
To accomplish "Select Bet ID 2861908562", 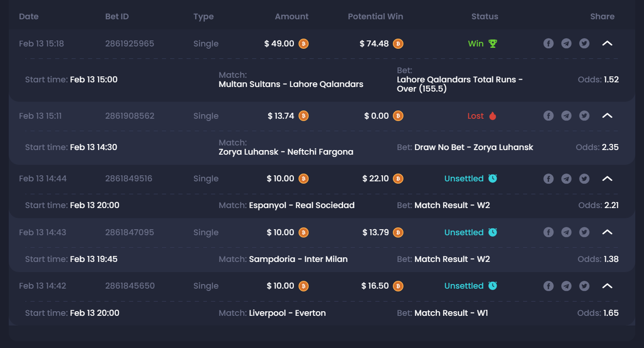I will tap(130, 116).
